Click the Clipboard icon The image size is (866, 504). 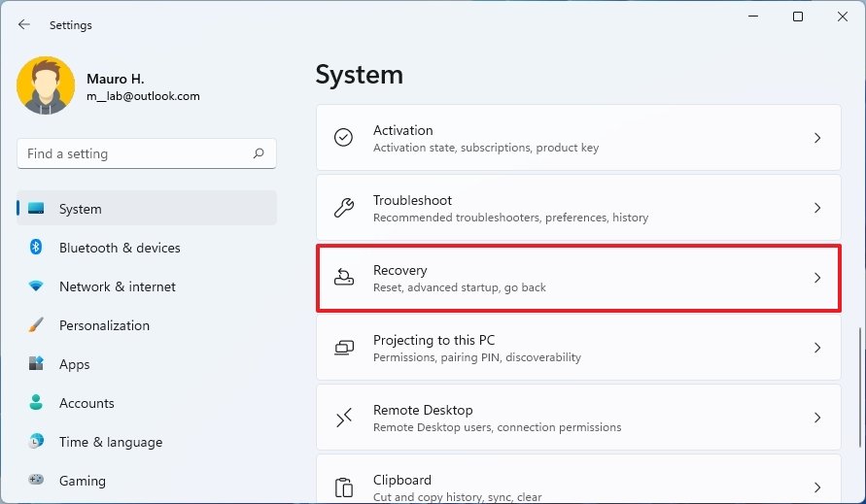343,487
